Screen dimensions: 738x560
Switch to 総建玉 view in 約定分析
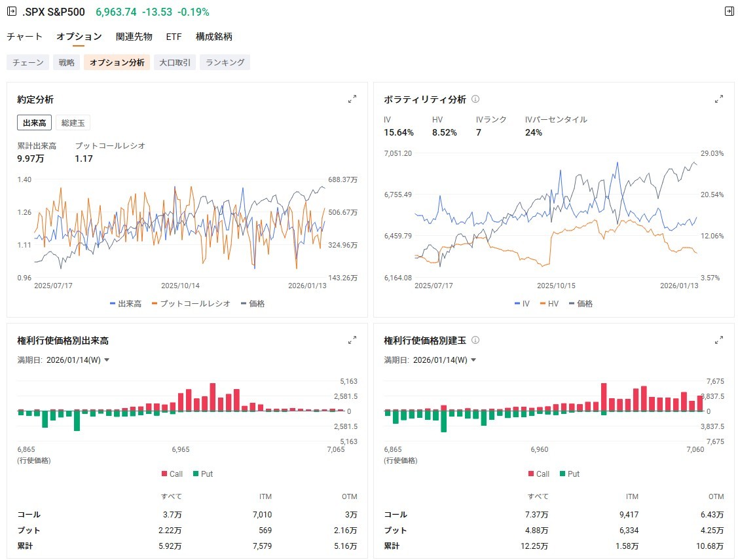(x=73, y=122)
